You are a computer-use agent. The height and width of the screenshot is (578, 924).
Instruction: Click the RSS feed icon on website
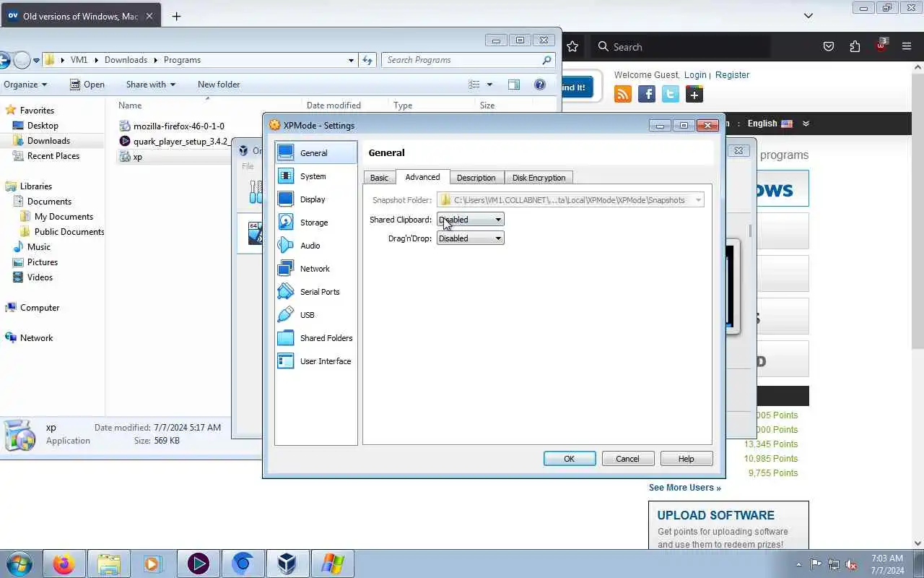coord(623,94)
